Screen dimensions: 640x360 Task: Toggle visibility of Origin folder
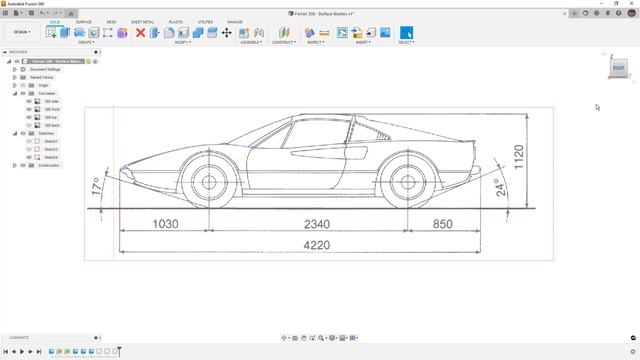click(23, 85)
